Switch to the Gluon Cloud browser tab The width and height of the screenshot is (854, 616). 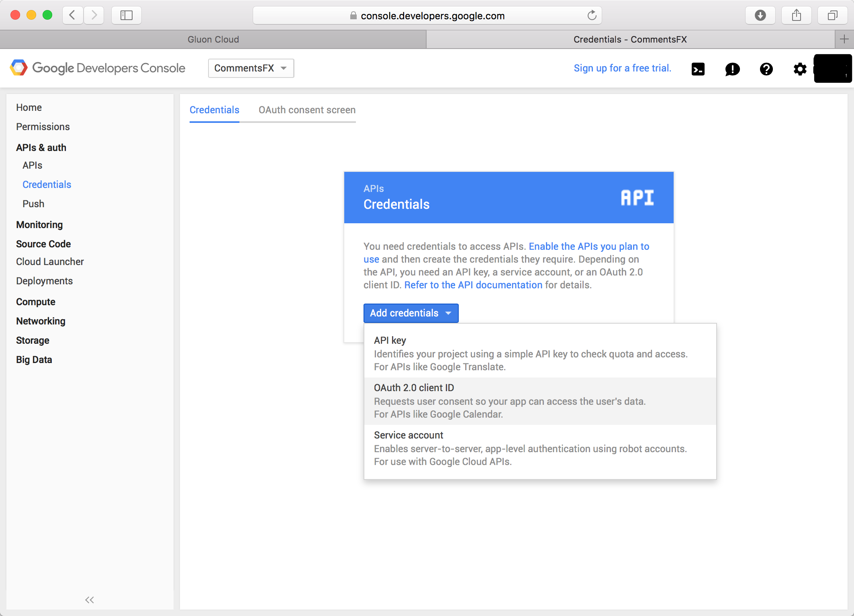(213, 39)
